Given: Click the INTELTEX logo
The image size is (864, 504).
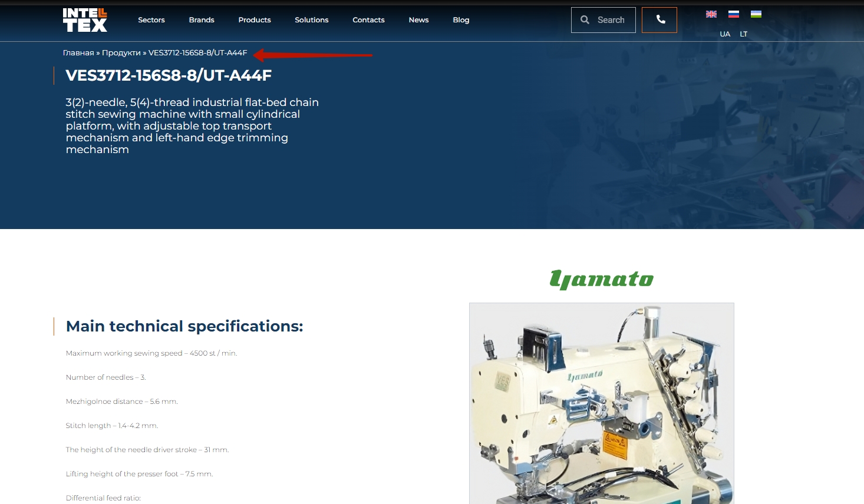Looking at the screenshot, I should pyautogui.click(x=85, y=20).
